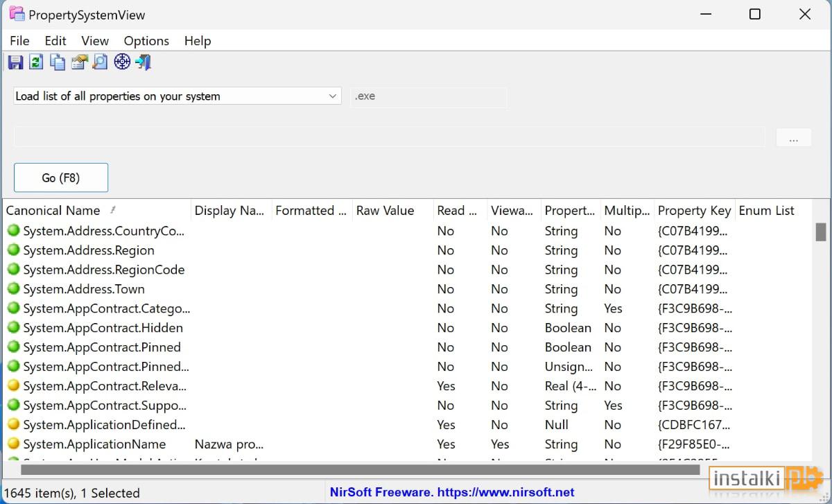Click 'Unsign...' property type cell
This screenshot has height=504, width=832.
(569, 367)
